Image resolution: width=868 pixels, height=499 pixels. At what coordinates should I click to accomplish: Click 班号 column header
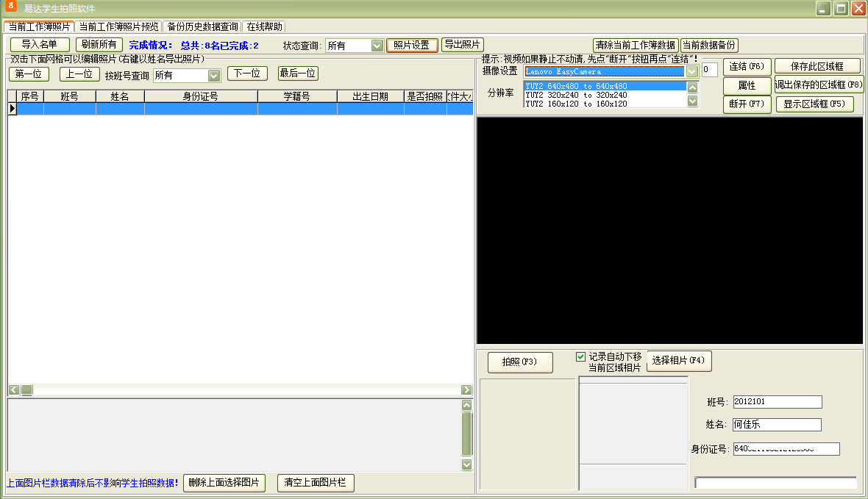click(x=70, y=96)
